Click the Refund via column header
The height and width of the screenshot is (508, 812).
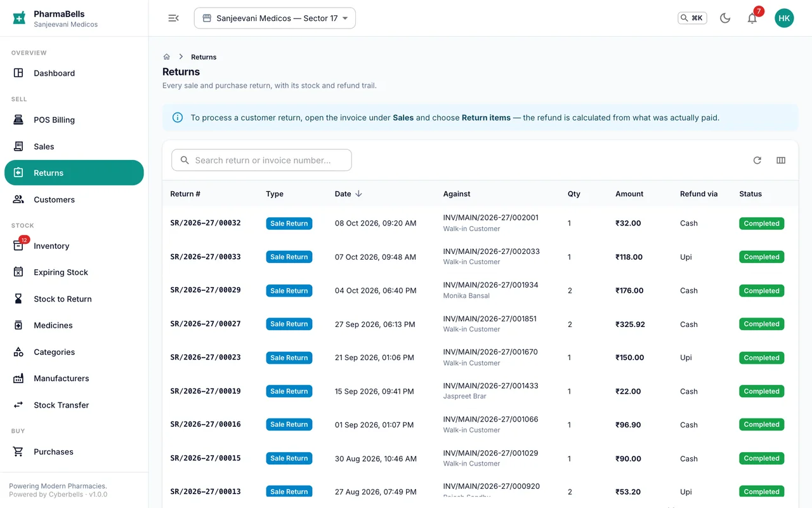point(698,194)
